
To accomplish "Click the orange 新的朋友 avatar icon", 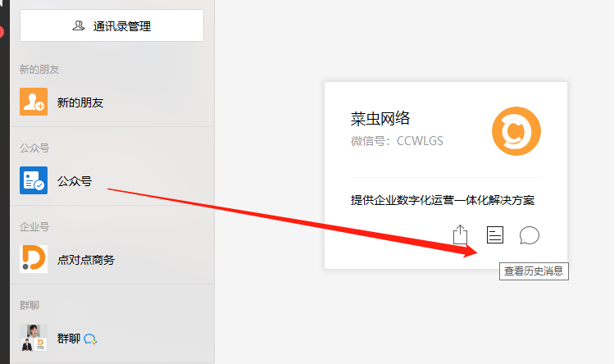I will click(34, 102).
